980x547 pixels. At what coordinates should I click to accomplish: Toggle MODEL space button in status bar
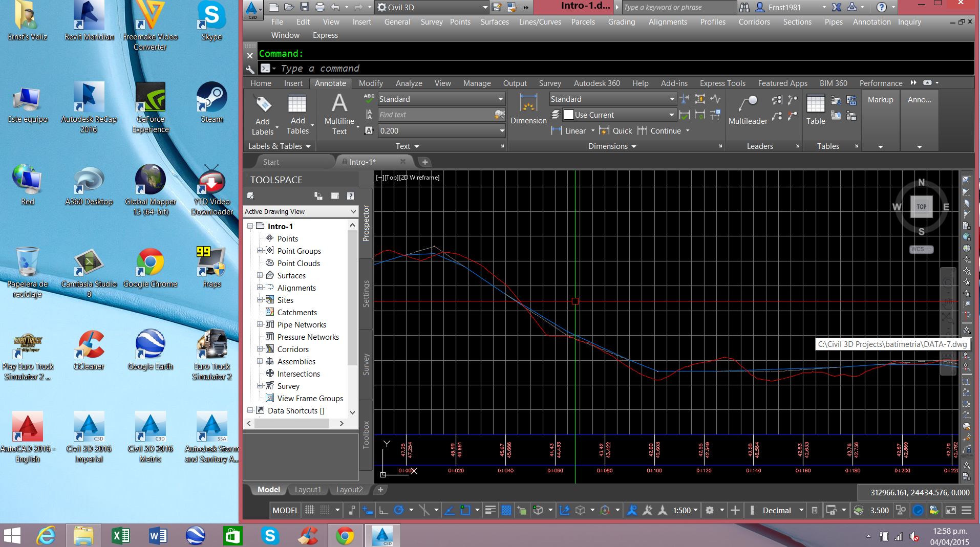pos(285,510)
